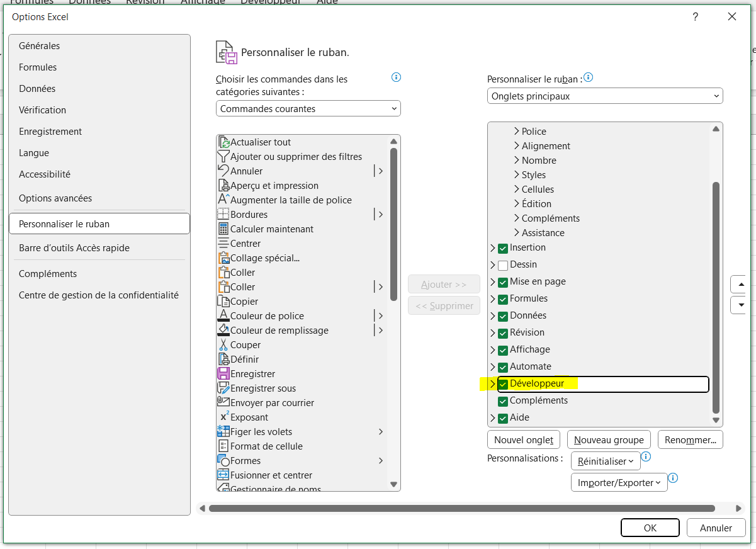The width and height of the screenshot is (756, 549).
Task: Click the Couleur de police icon
Action: tap(223, 316)
